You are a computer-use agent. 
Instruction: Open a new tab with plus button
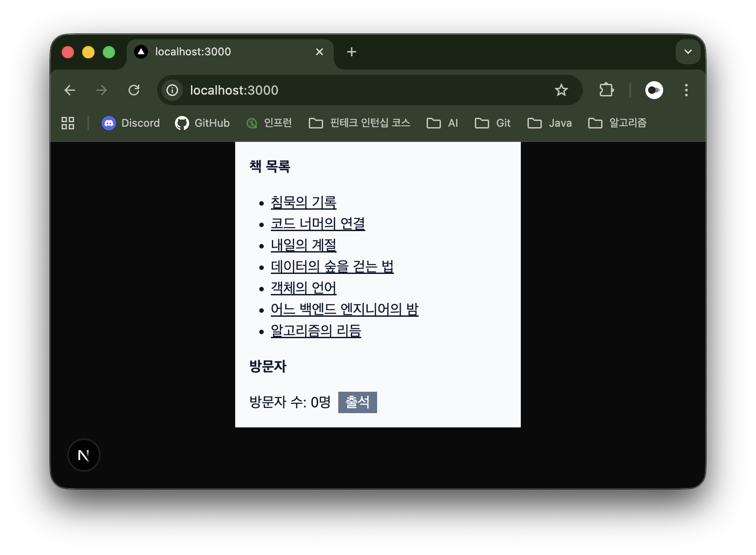(x=352, y=52)
